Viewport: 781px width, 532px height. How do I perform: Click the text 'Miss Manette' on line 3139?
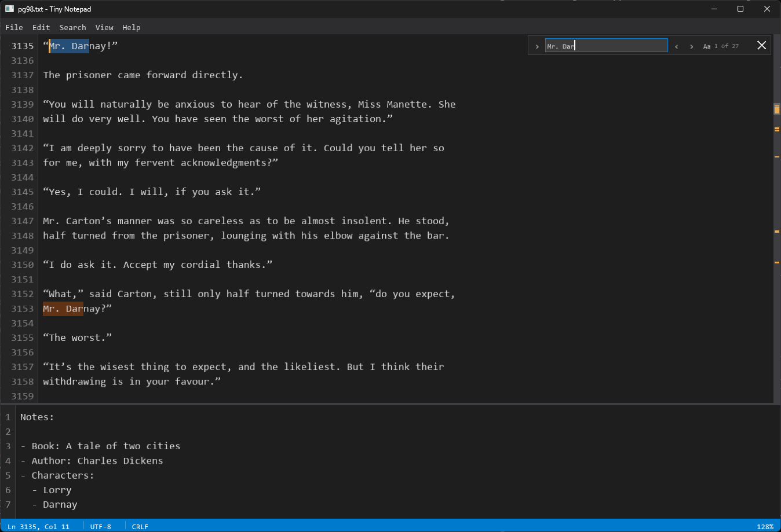tap(392, 104)
